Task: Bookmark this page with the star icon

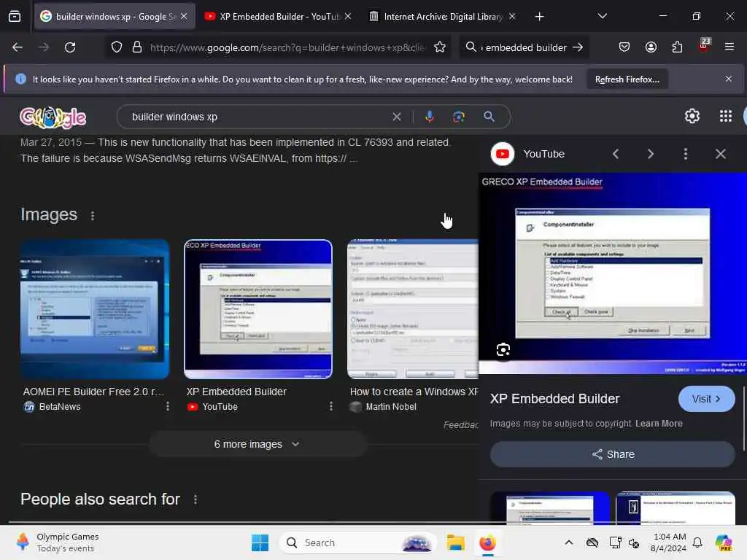Action: click(x=440, y=47)
